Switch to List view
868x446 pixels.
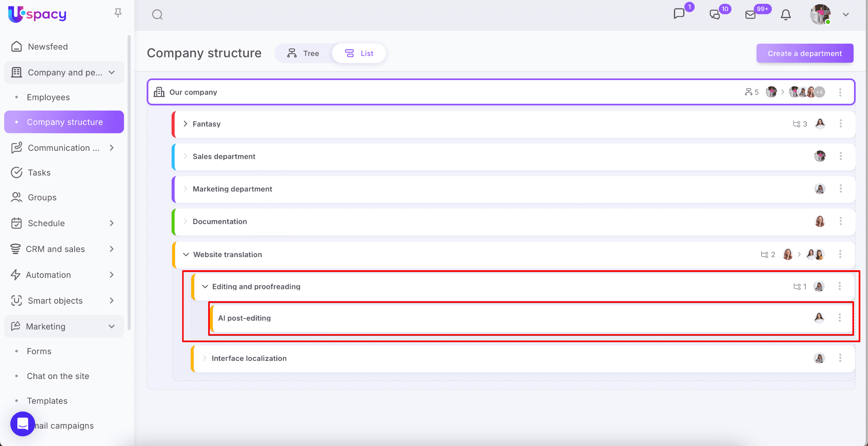[x=359, y=53]
